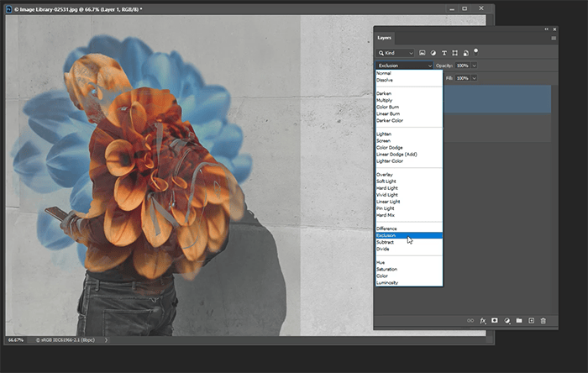Toggle type layer filter
This screenshot has height=373, width=588.
coord(444,52)
